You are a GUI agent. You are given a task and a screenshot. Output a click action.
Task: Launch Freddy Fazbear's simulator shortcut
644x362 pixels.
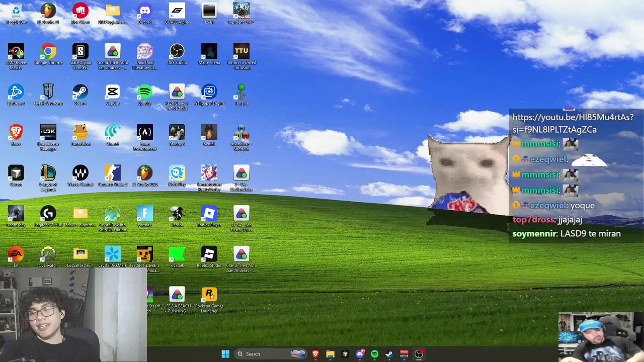(145, 259)
